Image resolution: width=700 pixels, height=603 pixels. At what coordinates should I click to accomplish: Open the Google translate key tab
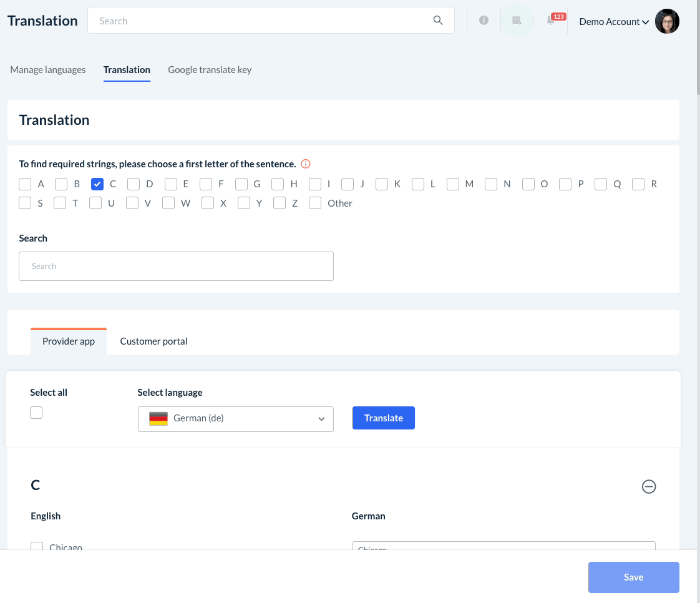[x=210, y=70]
